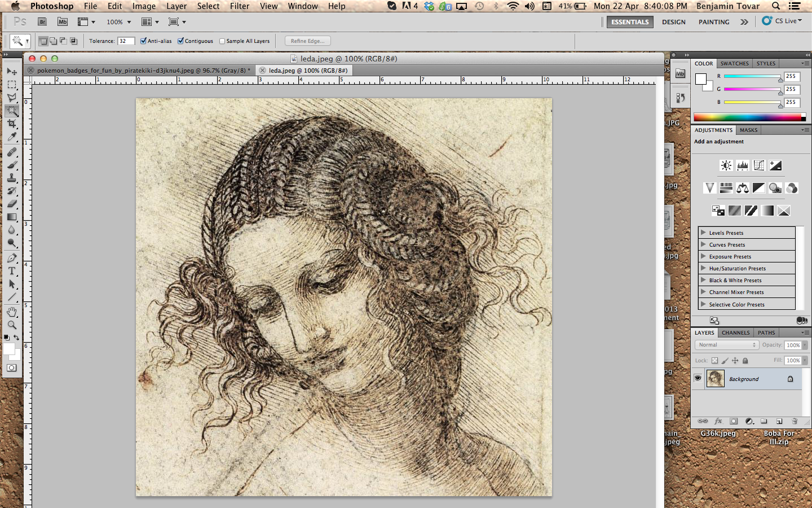Select the Polygonal Lasso tool
This screenshot has height=508, width=812.
tap(12, 98)
